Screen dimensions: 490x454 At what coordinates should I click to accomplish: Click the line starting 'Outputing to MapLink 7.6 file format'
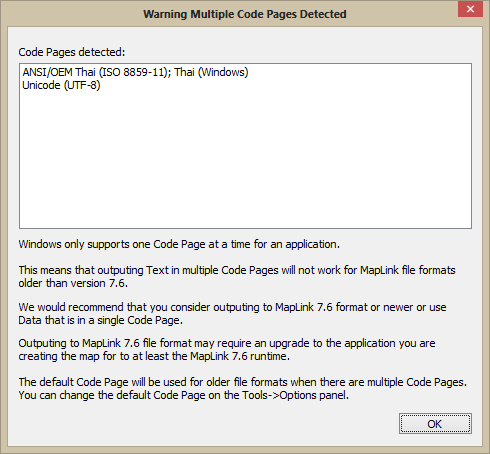pos(227,343)
